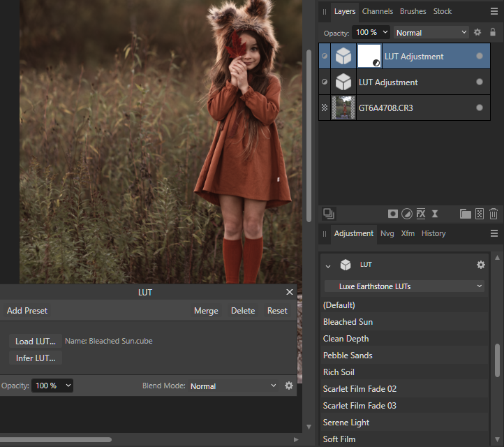The width and height of the screenshot is (504, 447).
Task: Open Layer Effects (FX) icon
Action: tap(421, 214)
